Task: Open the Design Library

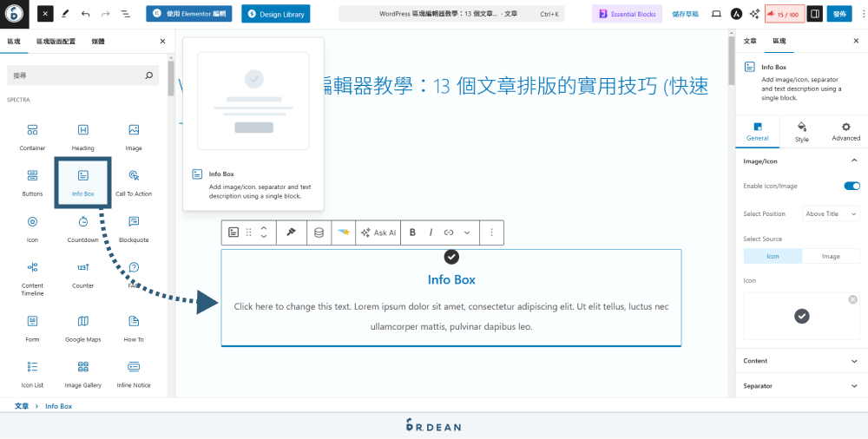Action: (x=276, y=14)
